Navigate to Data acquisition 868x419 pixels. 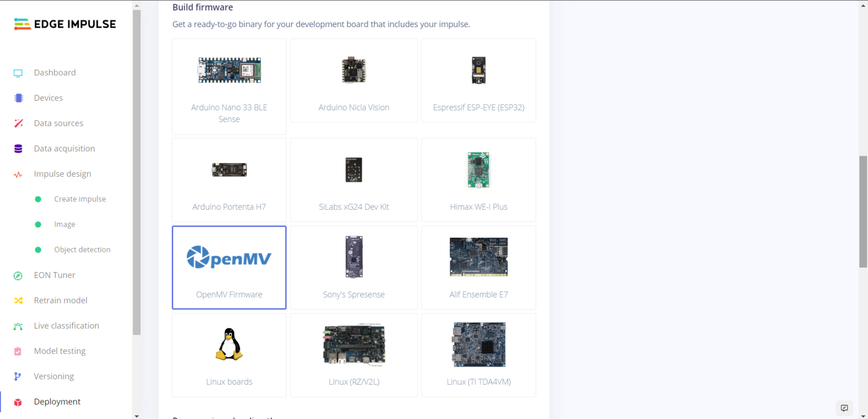64,149
